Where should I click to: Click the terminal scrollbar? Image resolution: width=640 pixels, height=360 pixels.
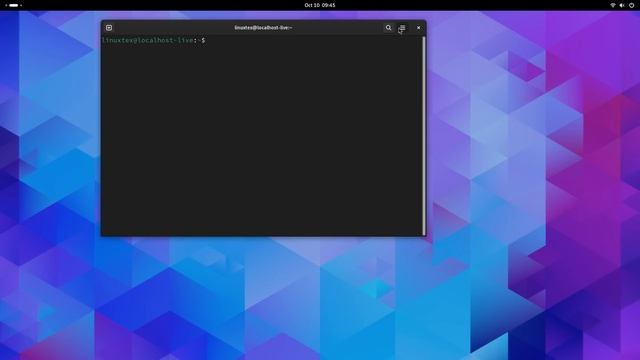[424, 136]
